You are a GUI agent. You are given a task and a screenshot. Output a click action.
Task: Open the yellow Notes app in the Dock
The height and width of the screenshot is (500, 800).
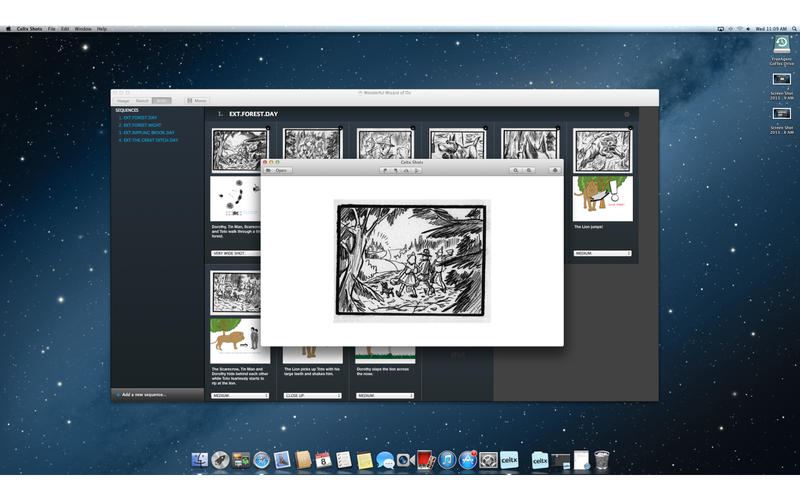tap(364, 460)
